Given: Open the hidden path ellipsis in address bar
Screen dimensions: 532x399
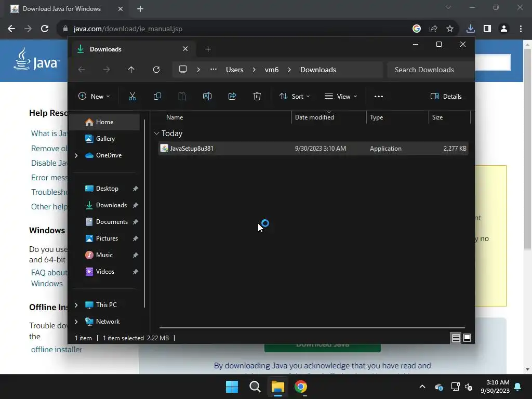Looking at the screenshot, I should tap(214, 69).
